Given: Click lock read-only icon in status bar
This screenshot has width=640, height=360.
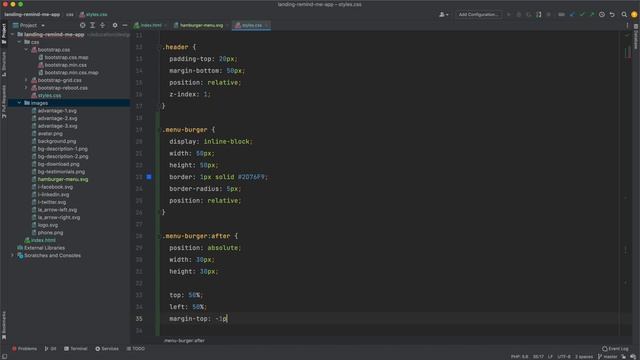Looking at the screenshot, I should pyautogui.click(x=624, y=356).
